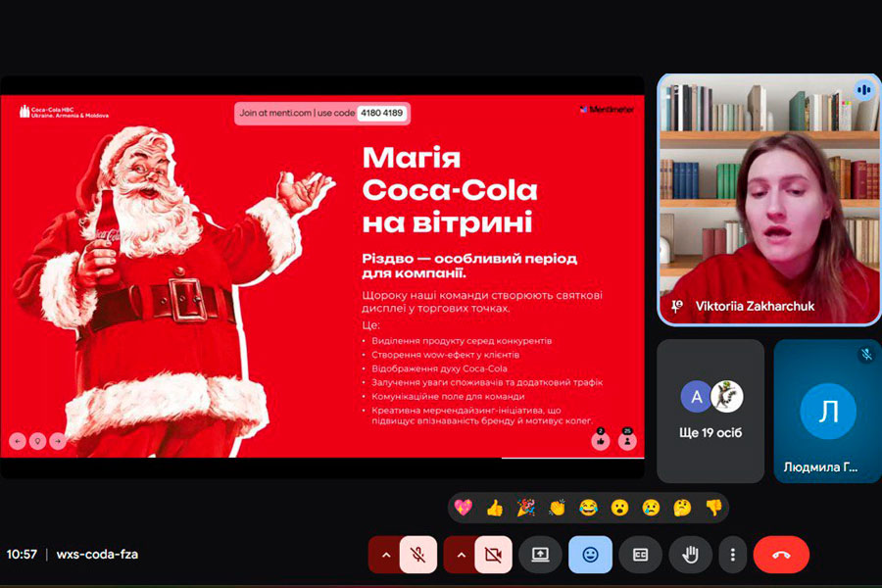Click the avatar with letter A
Screen dimensions: 882x588
click(x=697, y=397)
